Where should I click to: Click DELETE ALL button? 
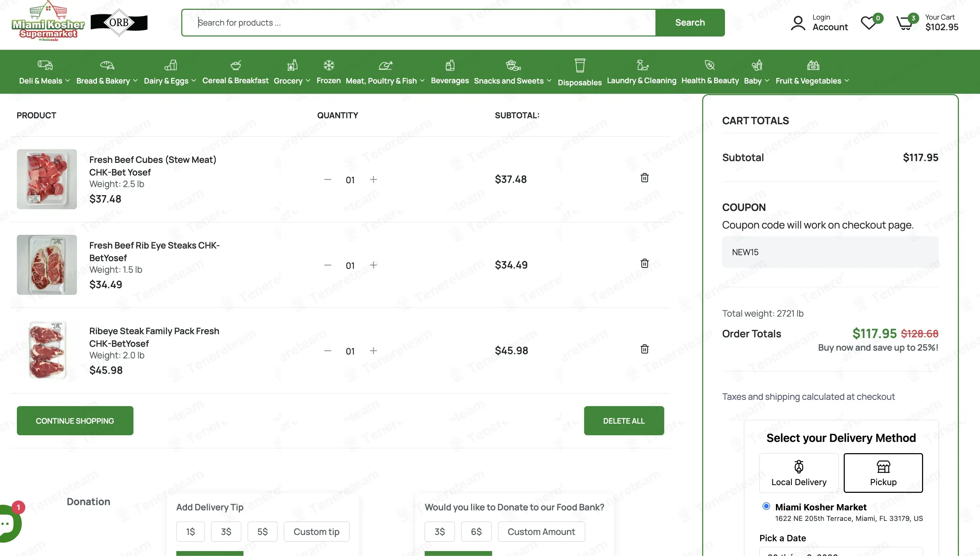click(x=624, y=421)
